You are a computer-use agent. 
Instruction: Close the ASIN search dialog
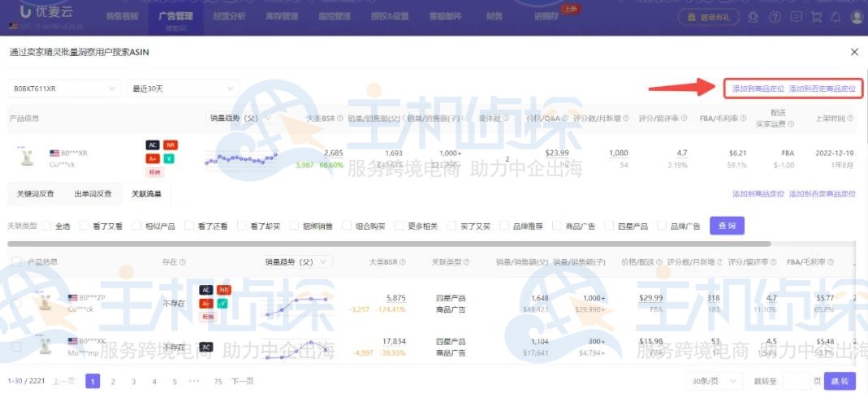pyautogui.click(x=854, y=51)
